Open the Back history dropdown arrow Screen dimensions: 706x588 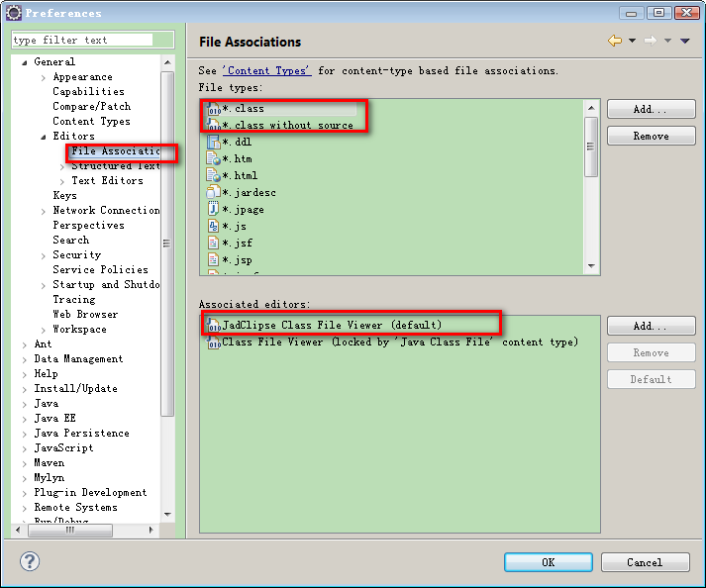coord(632,41)
